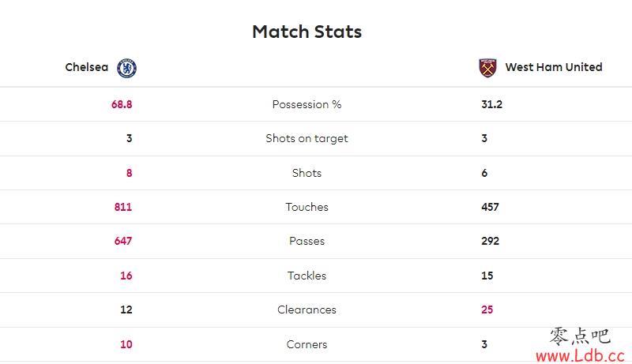The image size is (632, 364).
Task: Click Chelsea's 811 touches value
Action: [123, 207]
